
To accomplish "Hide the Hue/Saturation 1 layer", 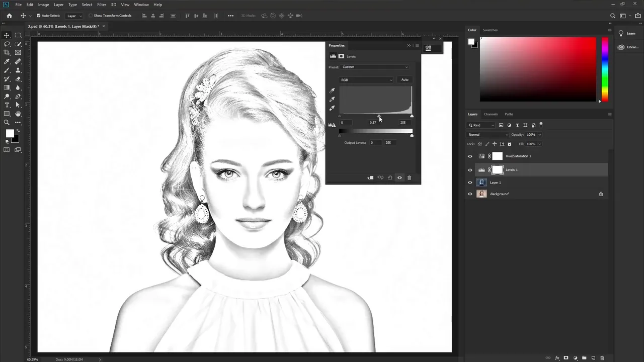I will click(x=470, y=156).
